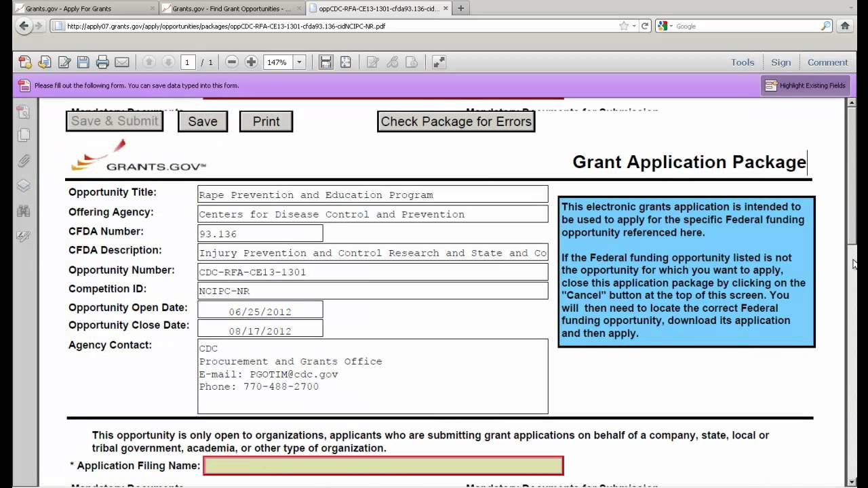Click the browser forward arrow button
Viewport: 868px width, 488px height.
39,26
